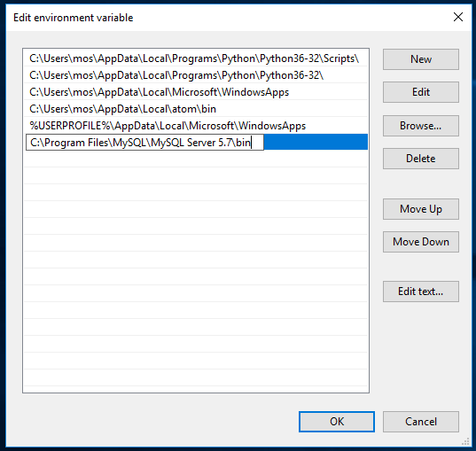The image size is (476, 451).
Task: Delete the selected path entry
Action: [421, 159]
